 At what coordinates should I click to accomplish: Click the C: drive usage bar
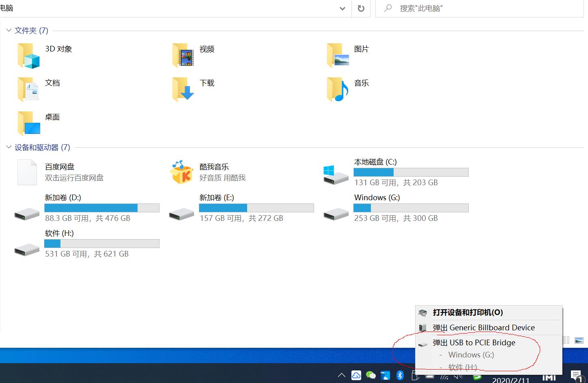point(411,172)
